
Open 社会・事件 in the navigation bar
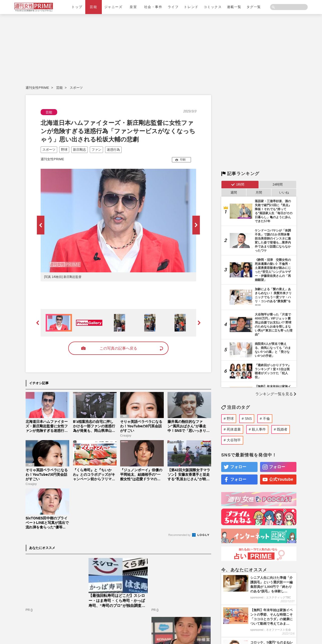(153, 7)
